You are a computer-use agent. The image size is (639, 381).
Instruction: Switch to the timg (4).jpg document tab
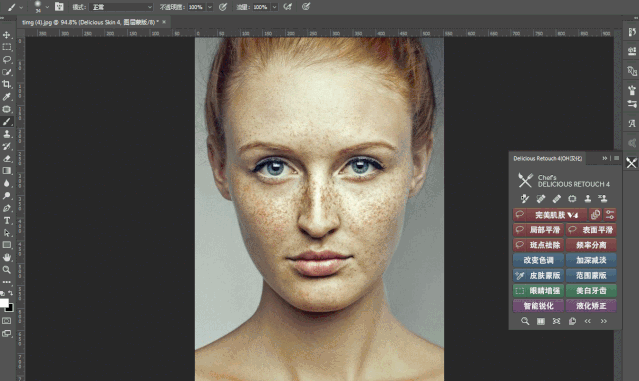click(x=90, y=22)
